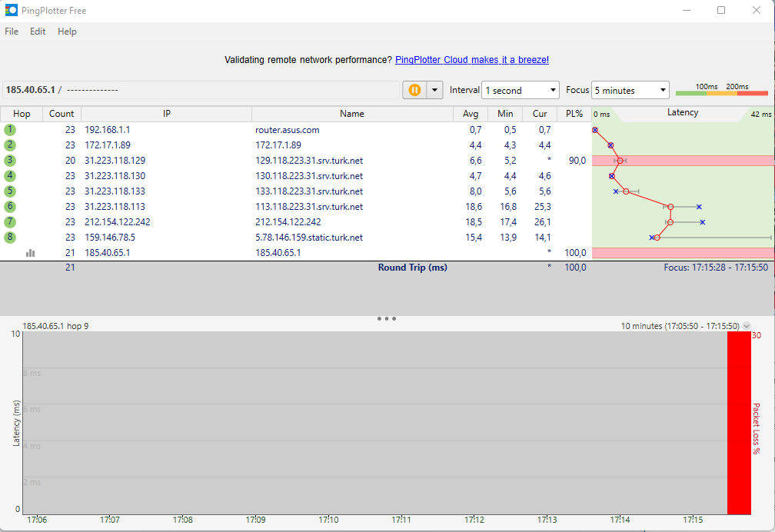Screen dimensions: 775x532
Task: Open the Help menu
Action: 67,32
